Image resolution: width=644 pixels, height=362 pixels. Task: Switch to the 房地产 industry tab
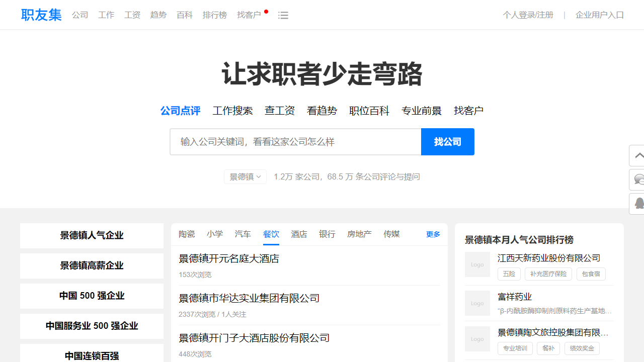[359, 234]
